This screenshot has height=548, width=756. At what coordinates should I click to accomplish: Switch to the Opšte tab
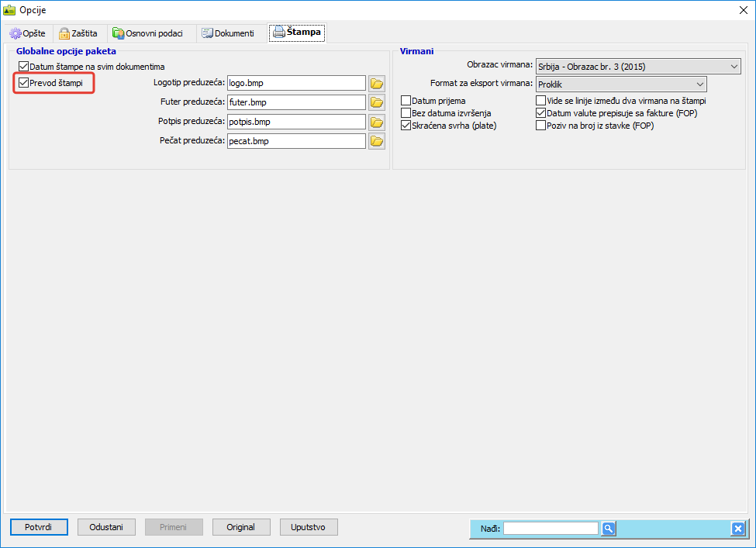point(28,33)
